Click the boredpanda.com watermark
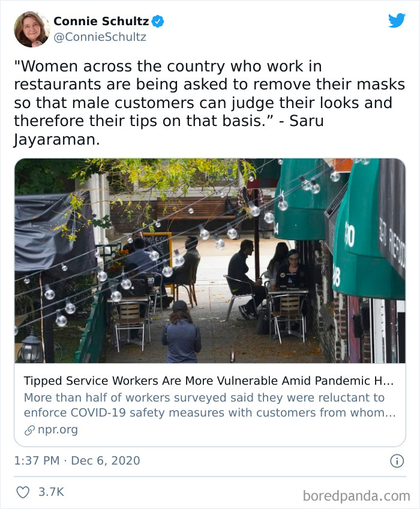420x509 pixels. tap(356, 496)
